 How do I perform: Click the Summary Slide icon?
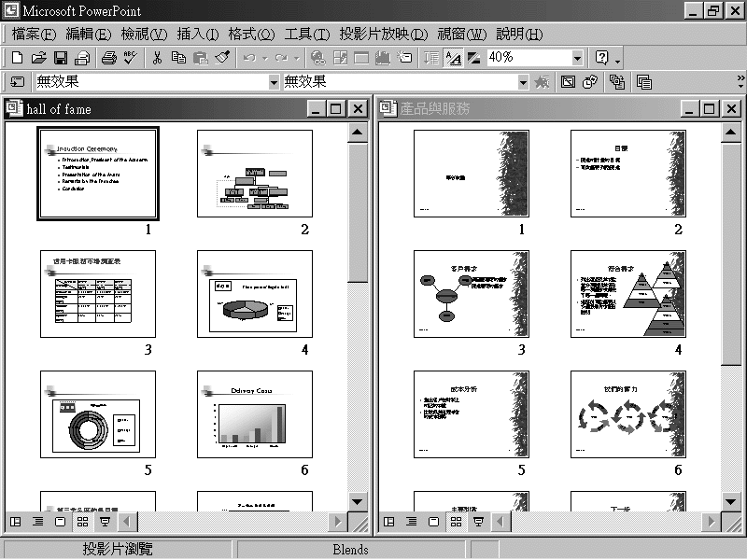point(617,82)
